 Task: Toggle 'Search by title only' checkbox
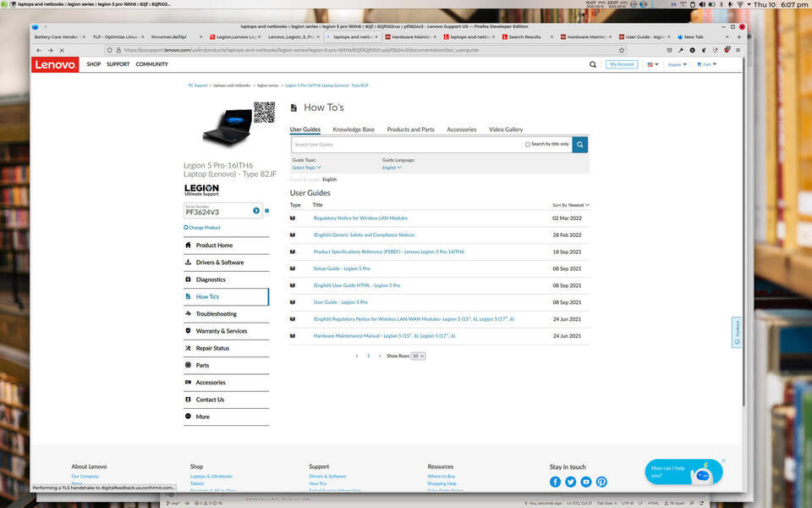528,145
